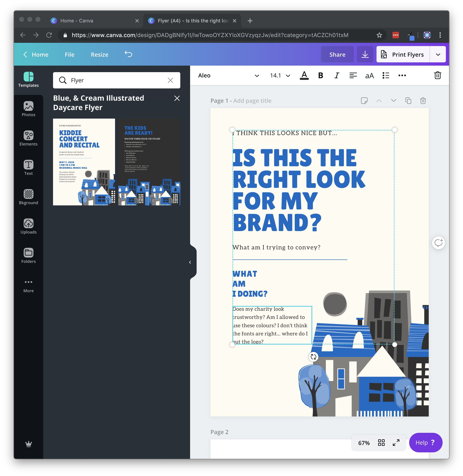Click the Print Flyers button

pyautogui.click(x=403, y=54)
